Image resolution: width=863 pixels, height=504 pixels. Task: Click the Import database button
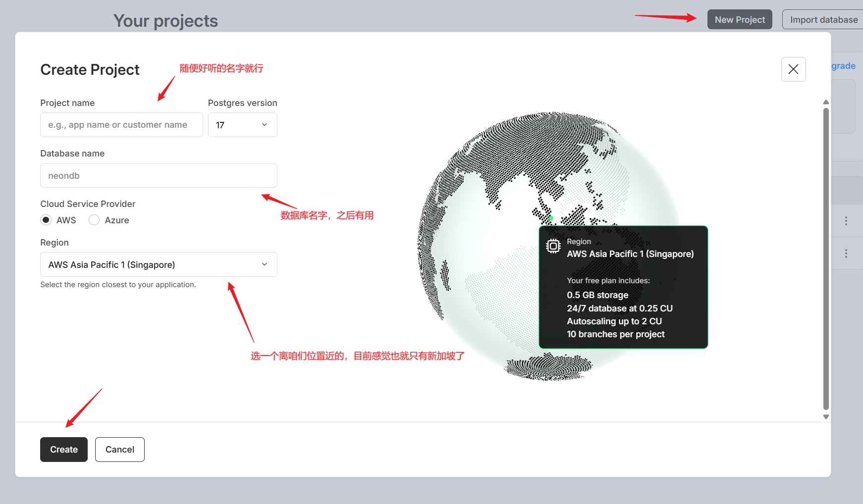pyautogui.click(x=823, y=20)
